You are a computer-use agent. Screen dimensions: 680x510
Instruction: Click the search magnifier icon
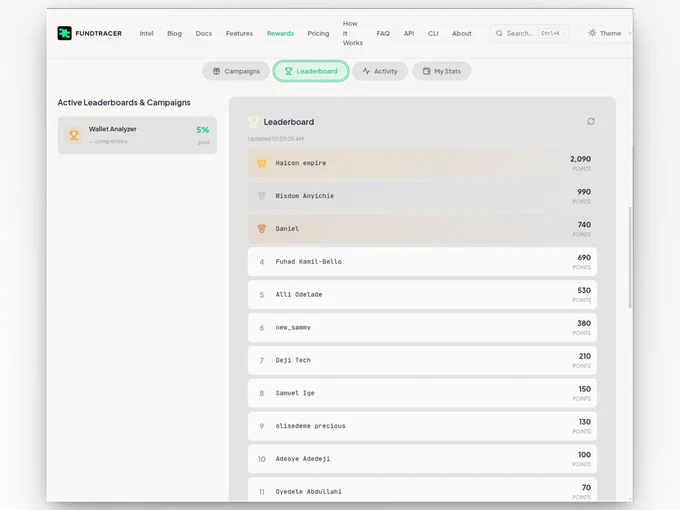click(x=499, y=33)
